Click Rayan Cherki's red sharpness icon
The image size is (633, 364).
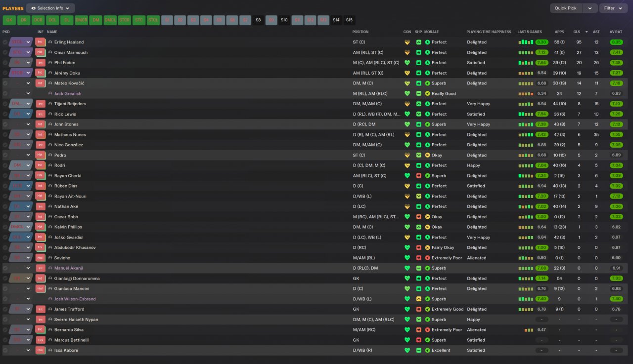(x=418, y=176)
